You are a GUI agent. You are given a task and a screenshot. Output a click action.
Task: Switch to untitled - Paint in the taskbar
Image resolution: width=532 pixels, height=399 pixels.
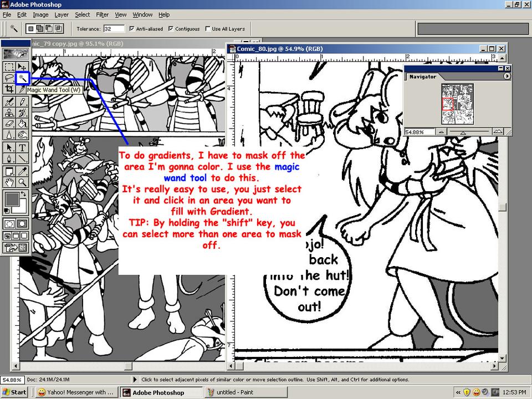pyautogui.click(x=246, y=392)
